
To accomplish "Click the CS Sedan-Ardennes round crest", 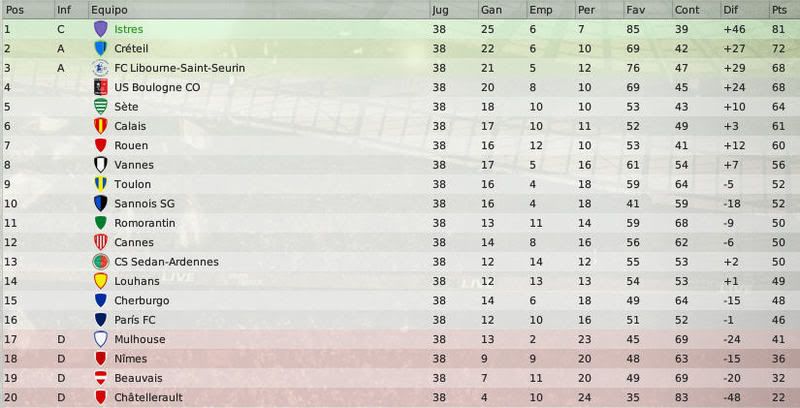I will coord(101,262).
